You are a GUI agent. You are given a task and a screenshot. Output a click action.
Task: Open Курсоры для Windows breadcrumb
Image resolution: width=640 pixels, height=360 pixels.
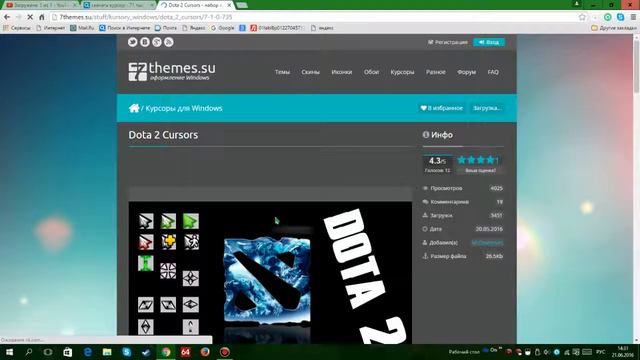pyautogui.click(x=184, y=108)
